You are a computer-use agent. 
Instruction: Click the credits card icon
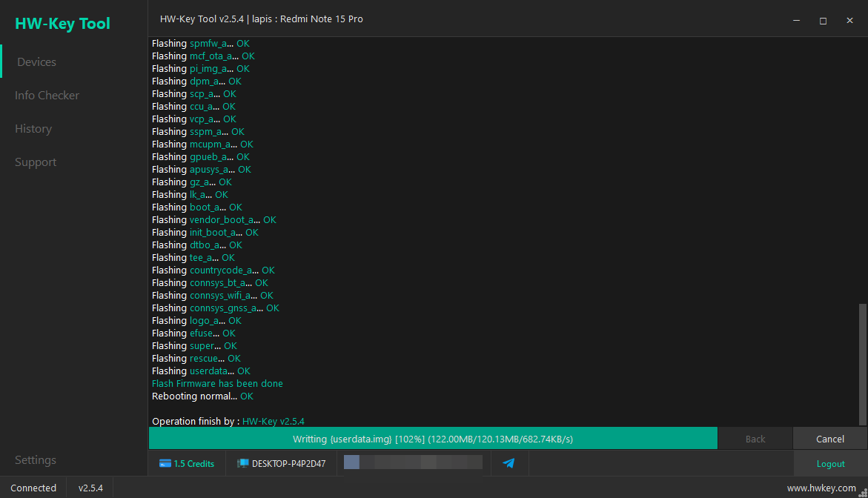(x=165, y=464)
